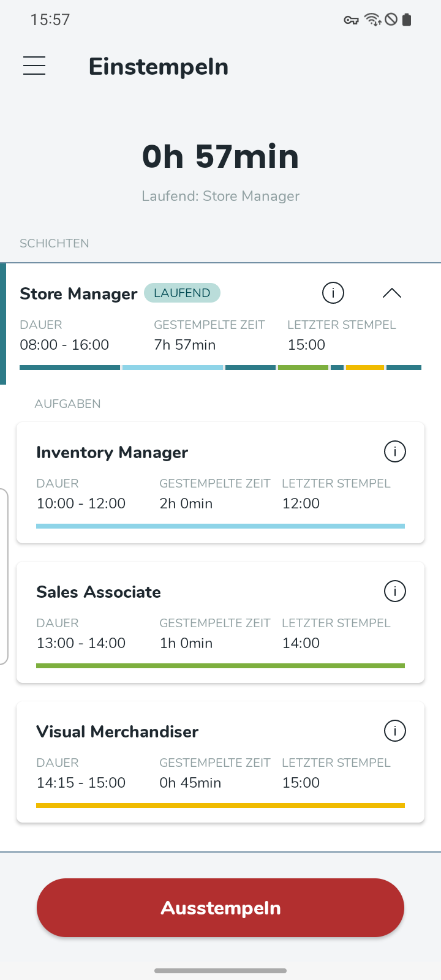Open the hamburger navigation menu
This screenshot has height=980, width=441.
34,66
